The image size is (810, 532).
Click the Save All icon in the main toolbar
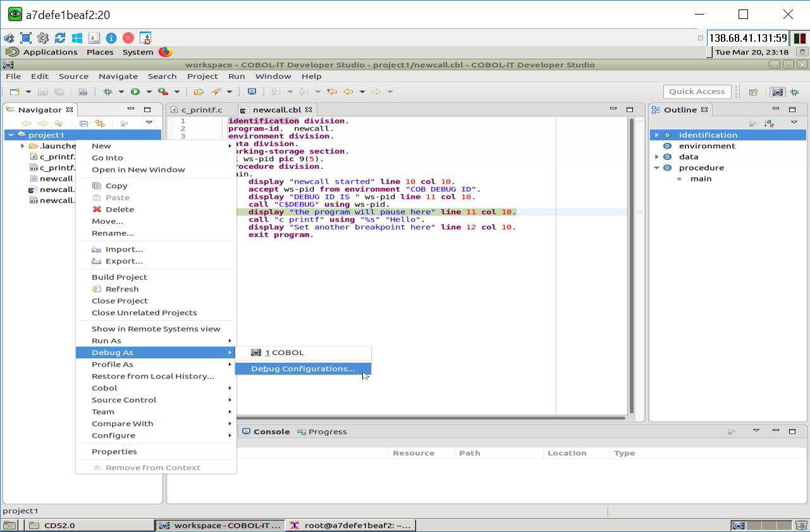coord(59,91)
